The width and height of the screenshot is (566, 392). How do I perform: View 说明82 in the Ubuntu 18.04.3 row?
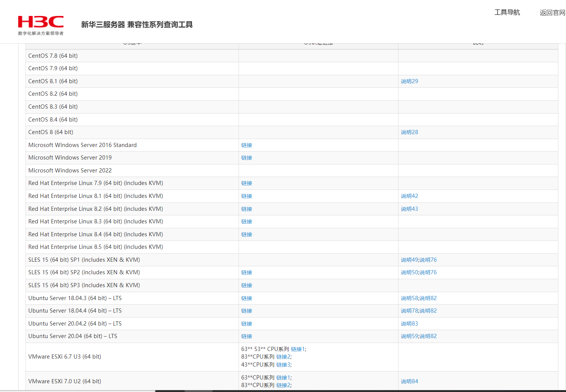pos(428,298)
